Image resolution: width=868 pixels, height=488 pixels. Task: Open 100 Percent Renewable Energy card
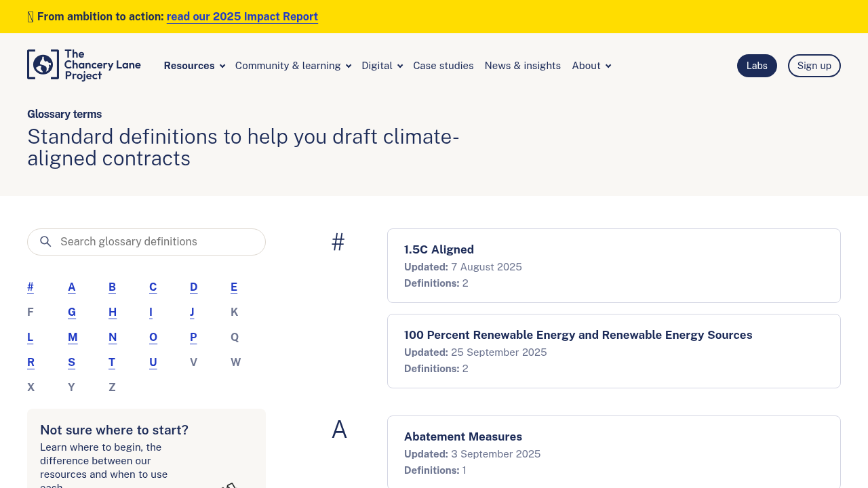pyautogui.click(x=614, y=351)
